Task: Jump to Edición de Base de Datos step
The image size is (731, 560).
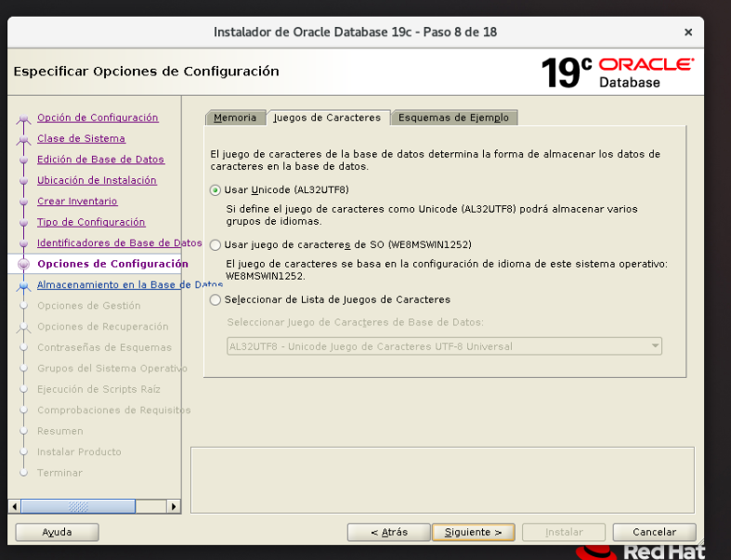Action: click(x=100, y=160)
